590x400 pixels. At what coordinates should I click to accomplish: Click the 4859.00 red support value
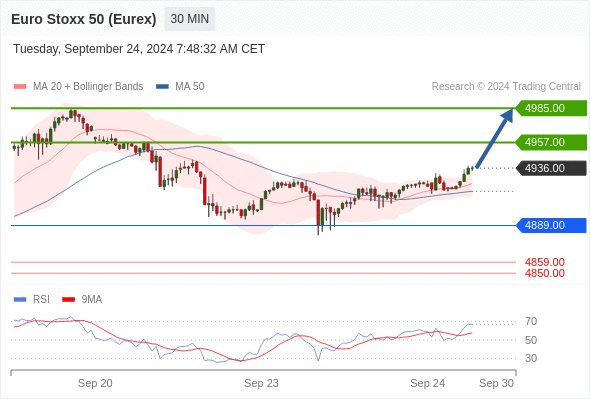click(x=545, y=262)
